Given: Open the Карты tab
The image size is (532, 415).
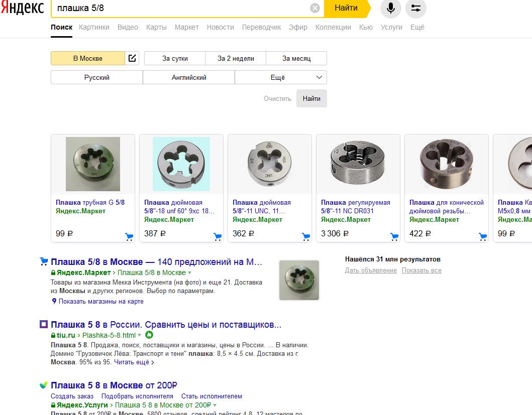Looking at the screenshot, I should point(156,27).
